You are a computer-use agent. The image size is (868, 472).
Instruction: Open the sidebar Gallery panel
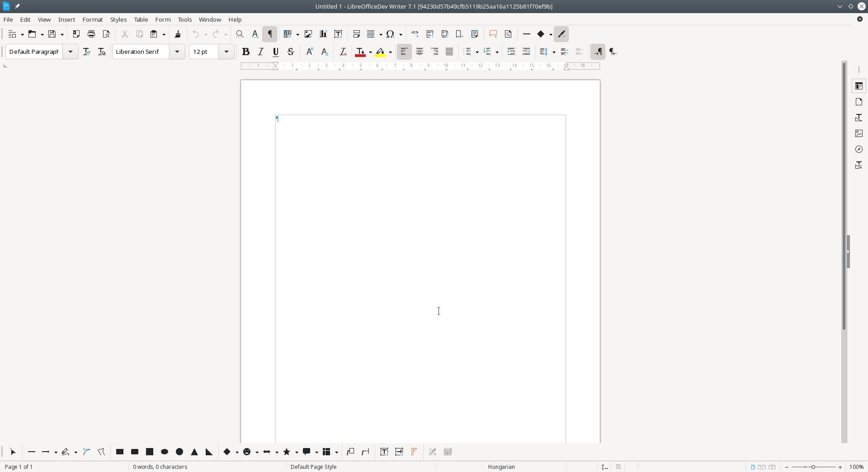click(x=859, y=133)
